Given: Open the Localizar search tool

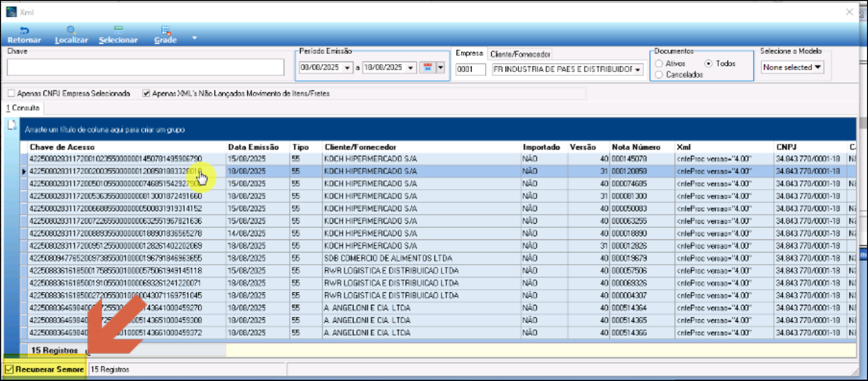Looking at the screenshot, I should click(71, 35).
